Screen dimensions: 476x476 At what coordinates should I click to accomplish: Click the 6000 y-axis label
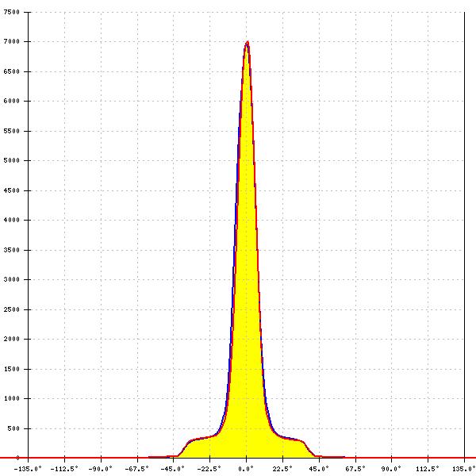coord(12,101)
